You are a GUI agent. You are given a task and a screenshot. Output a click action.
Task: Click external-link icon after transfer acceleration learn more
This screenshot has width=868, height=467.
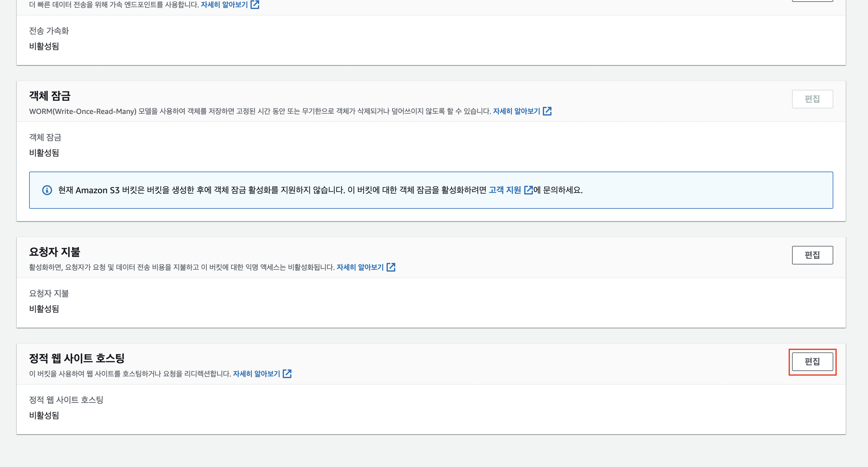(255, 4)
